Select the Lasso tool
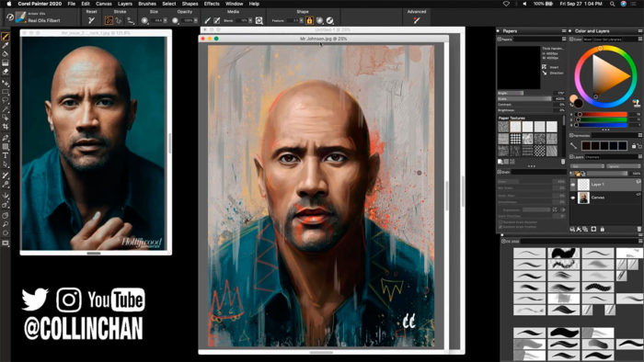 (6, 100)
